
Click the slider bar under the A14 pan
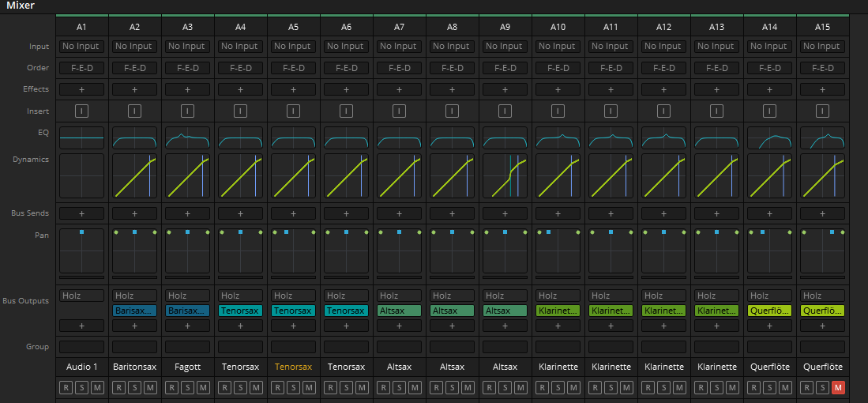coord(770,277)
